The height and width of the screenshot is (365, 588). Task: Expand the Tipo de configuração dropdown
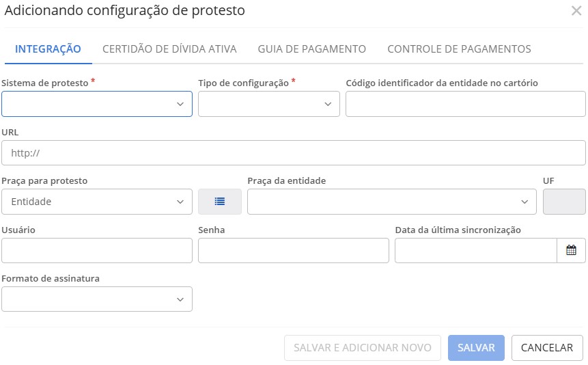click(x=269, y=104)
